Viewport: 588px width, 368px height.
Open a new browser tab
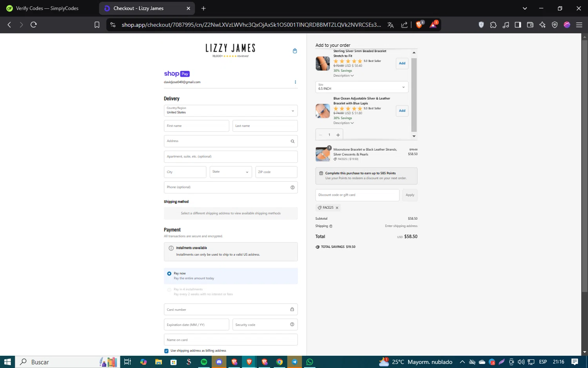point(203,8)
